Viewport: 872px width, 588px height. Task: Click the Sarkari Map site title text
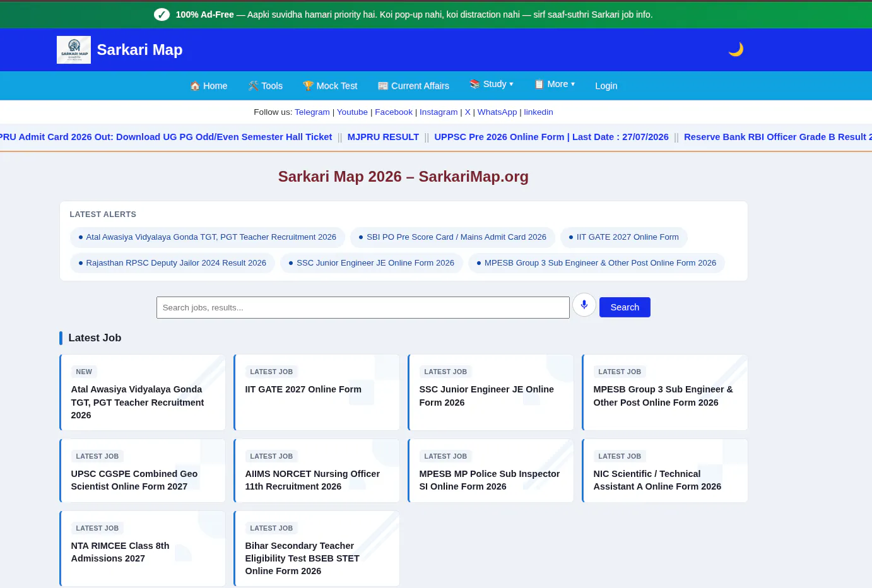click(x=139, y=50)
